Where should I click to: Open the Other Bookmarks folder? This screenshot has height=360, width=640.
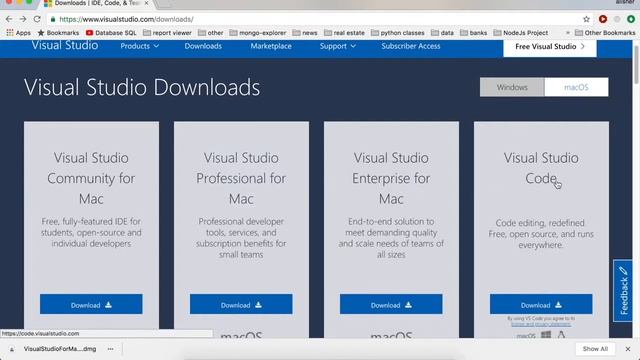(x=605, y=33)
